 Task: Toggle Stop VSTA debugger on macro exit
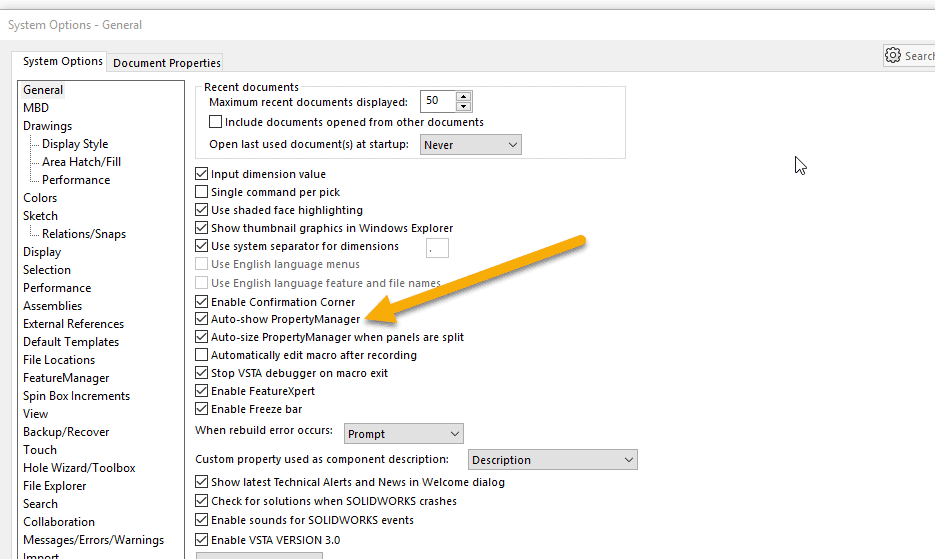click(x=202, y=373)
